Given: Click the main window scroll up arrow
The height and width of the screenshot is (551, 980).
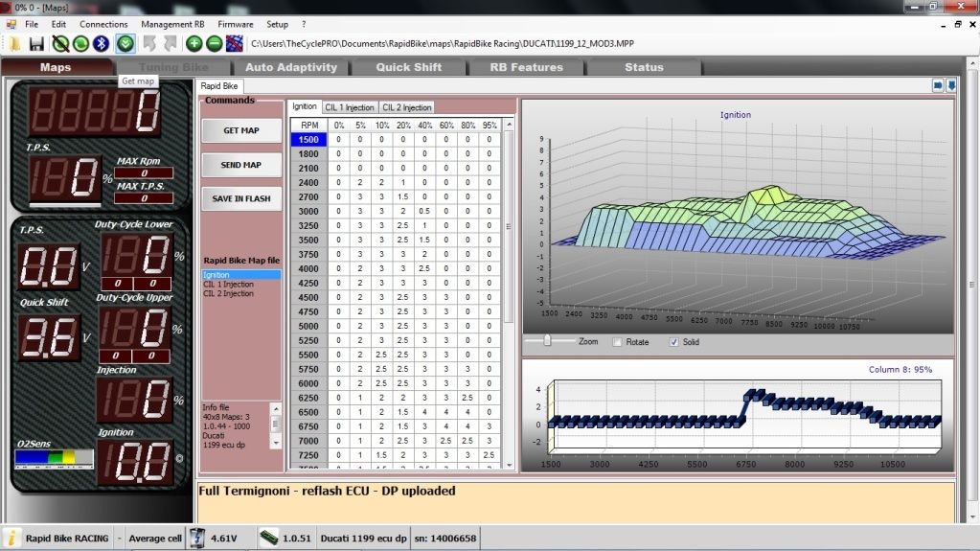Looking at the screenshot, I should [x=972, y=64].
